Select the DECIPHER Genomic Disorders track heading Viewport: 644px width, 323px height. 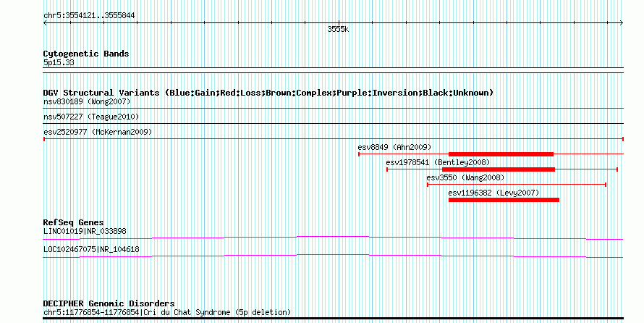(x=109, y=303)
